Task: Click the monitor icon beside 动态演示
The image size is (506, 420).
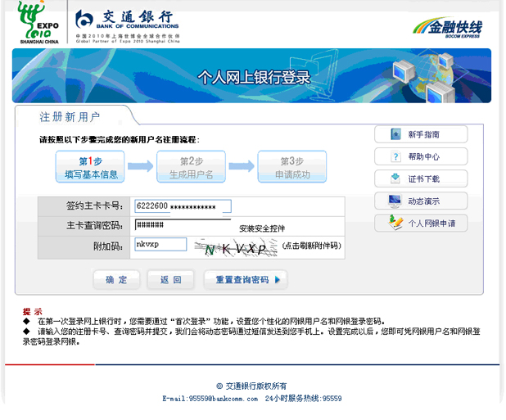Action: [x=395, y=201]
